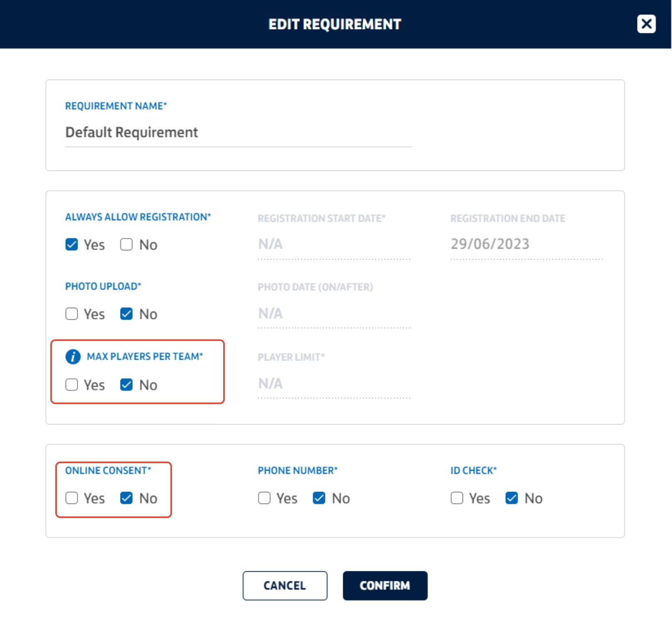Toggle No for Phone Number
The height and width of the screenshot is (632, 672).
pyautogui.click(x=319, y=498)
